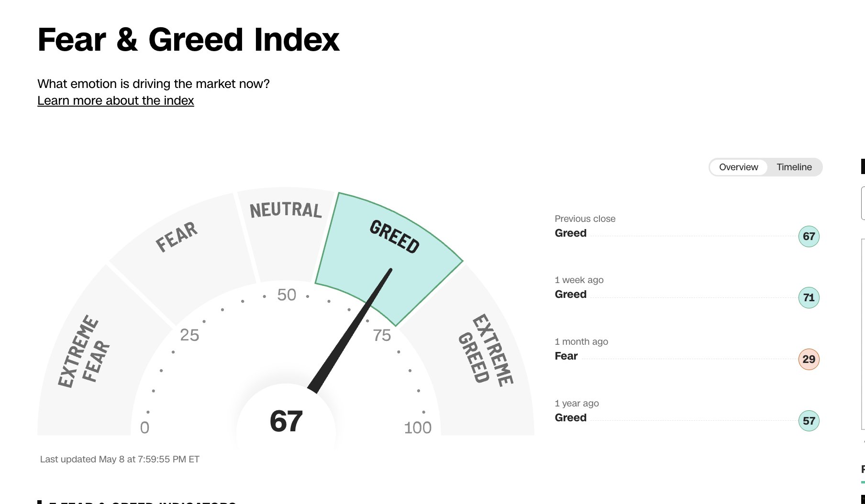Click the 1 year ago 57 badge
This screenshot has height=504, width=865.
pos(809,421)
